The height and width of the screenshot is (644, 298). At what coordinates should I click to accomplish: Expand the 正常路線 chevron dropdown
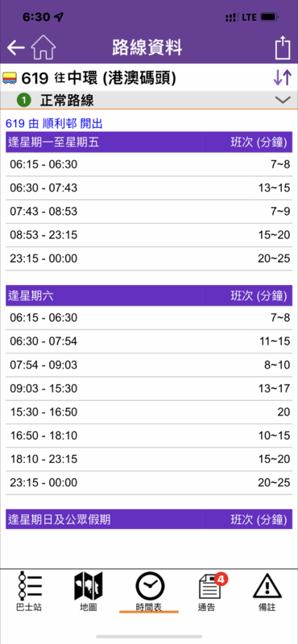(x=283, y=100)
